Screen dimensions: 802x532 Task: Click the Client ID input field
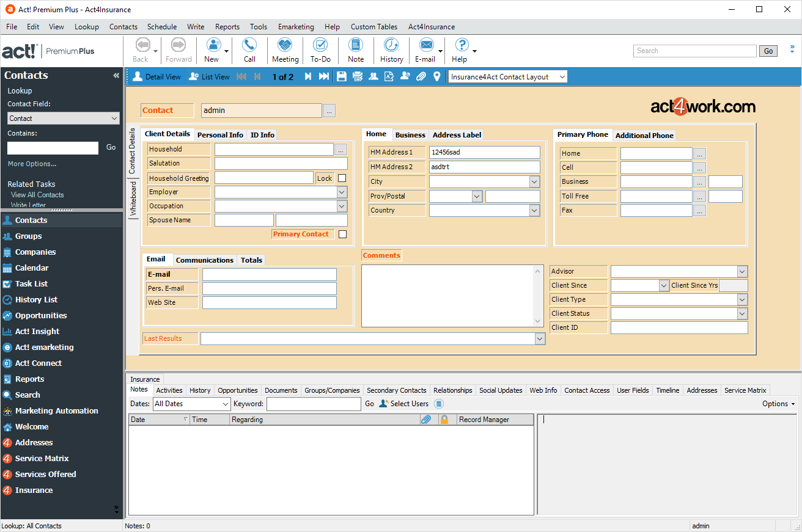point(679,327)
